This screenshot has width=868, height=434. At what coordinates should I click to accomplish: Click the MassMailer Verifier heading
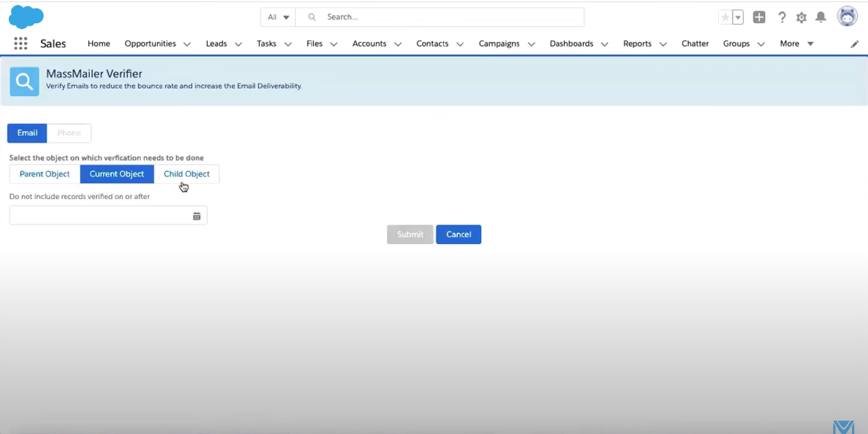coord(94,74)
